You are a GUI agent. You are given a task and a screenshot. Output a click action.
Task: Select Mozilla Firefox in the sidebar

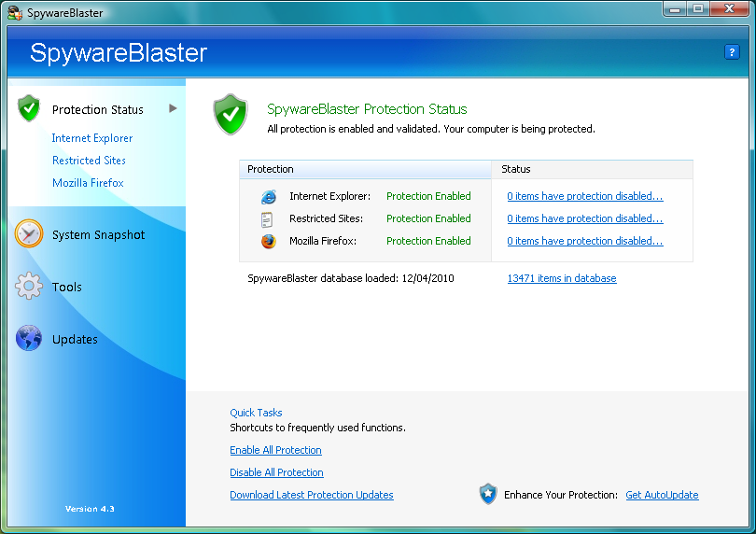click(x=88, y=183)
